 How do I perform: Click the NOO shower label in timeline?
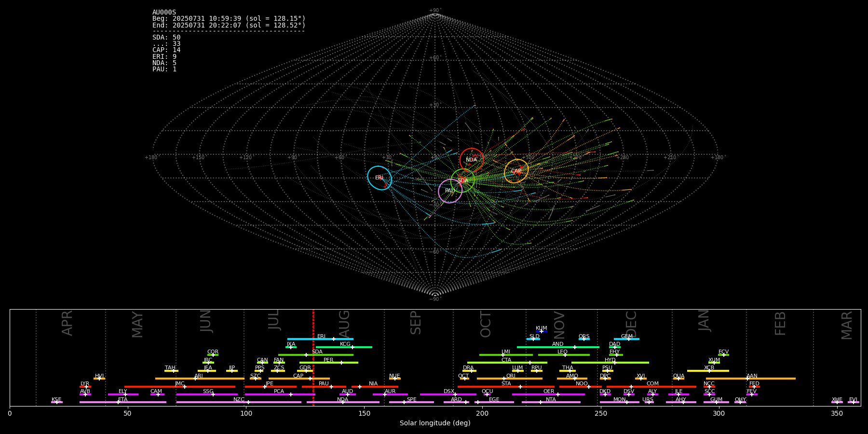(x=582, y=384)
